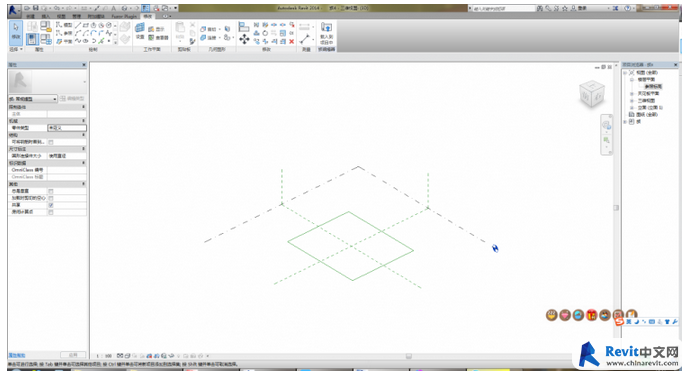Open the Insert ribbon tab
The image size is (689, 375).
click(46, 16)
